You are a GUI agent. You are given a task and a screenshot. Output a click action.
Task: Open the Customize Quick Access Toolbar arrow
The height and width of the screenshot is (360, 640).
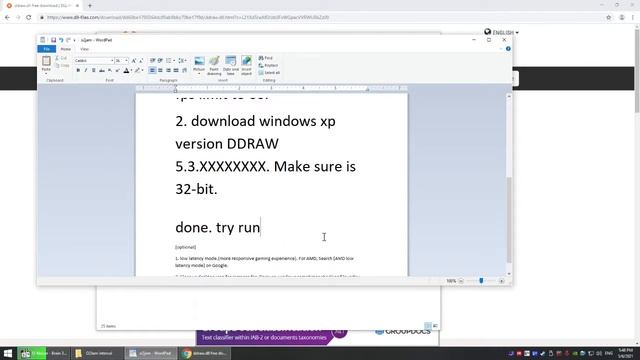[x=74, y=40]
